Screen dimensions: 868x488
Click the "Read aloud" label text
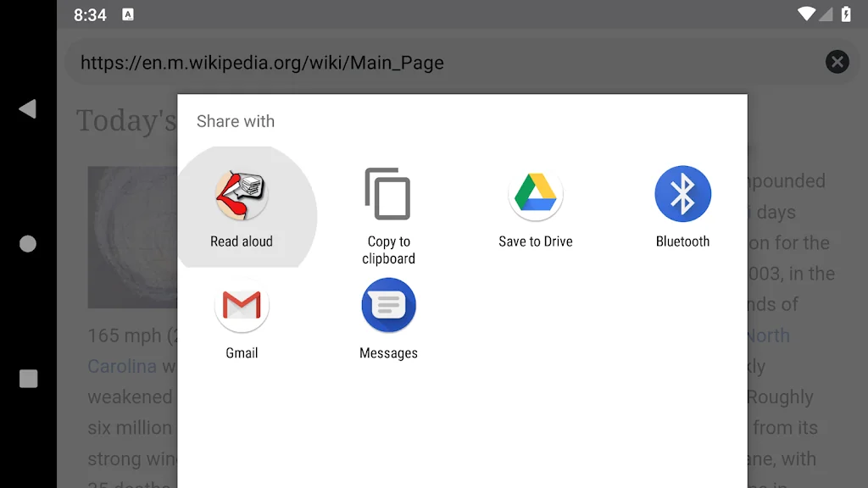point(242,241)
